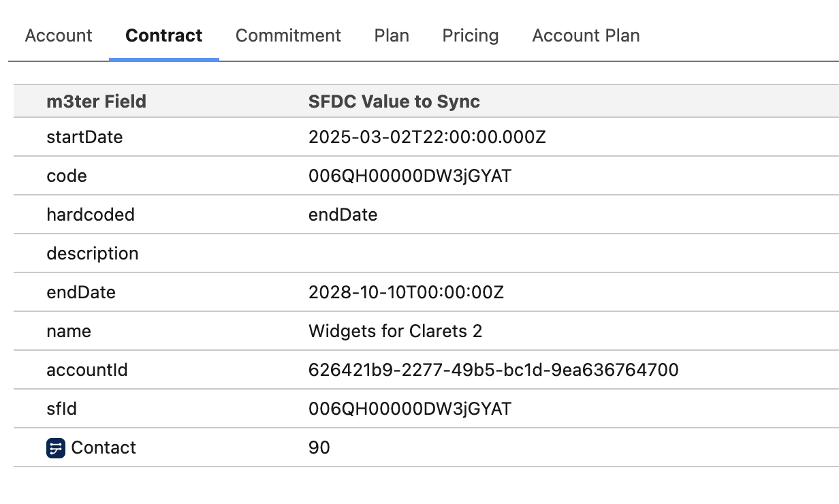Click the Contact row value 90
Screen dimensions: 839x504
(319, 448)
